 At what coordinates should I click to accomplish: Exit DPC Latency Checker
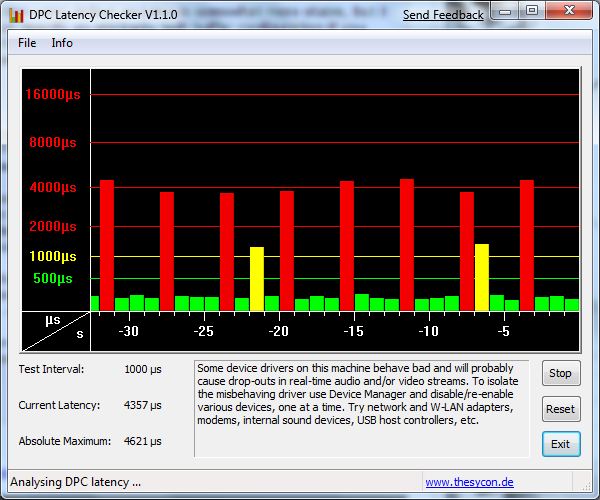pyautogui.click(x=561, y=444)
